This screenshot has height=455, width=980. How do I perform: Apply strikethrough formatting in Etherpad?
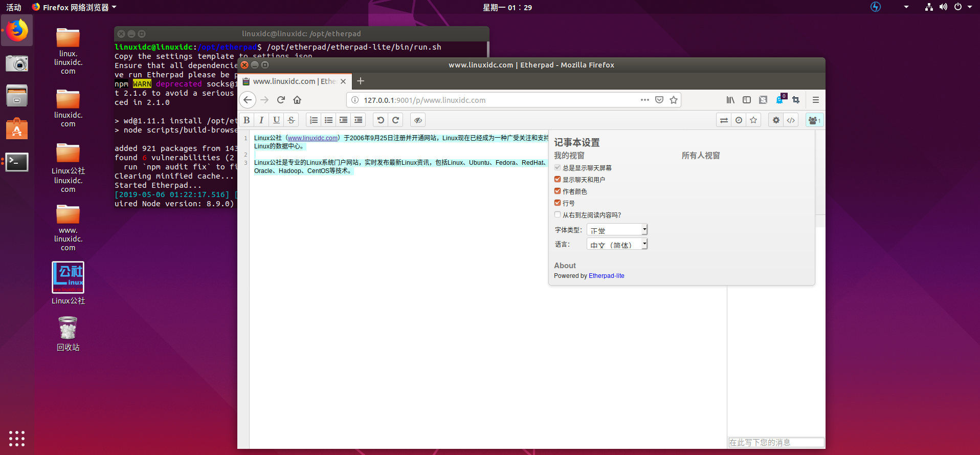[291, 120]
